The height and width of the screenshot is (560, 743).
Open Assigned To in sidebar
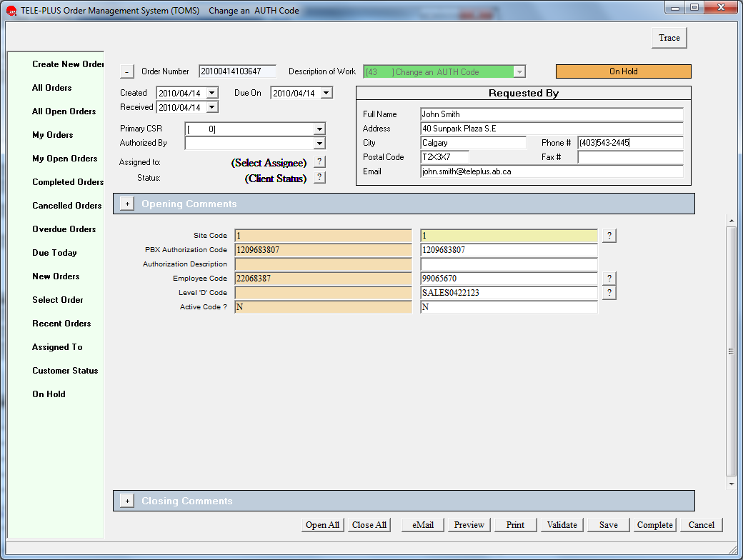(57, 347)
